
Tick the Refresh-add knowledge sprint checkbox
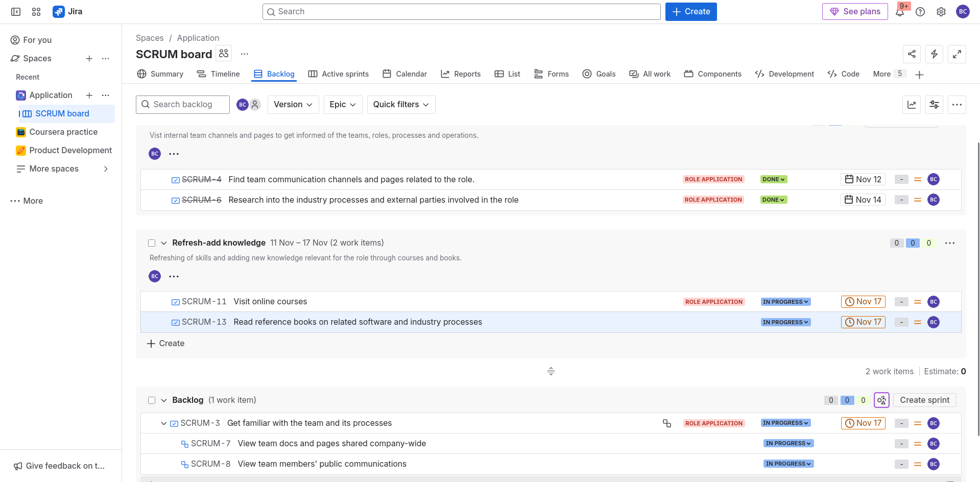[x=152, y=243]
